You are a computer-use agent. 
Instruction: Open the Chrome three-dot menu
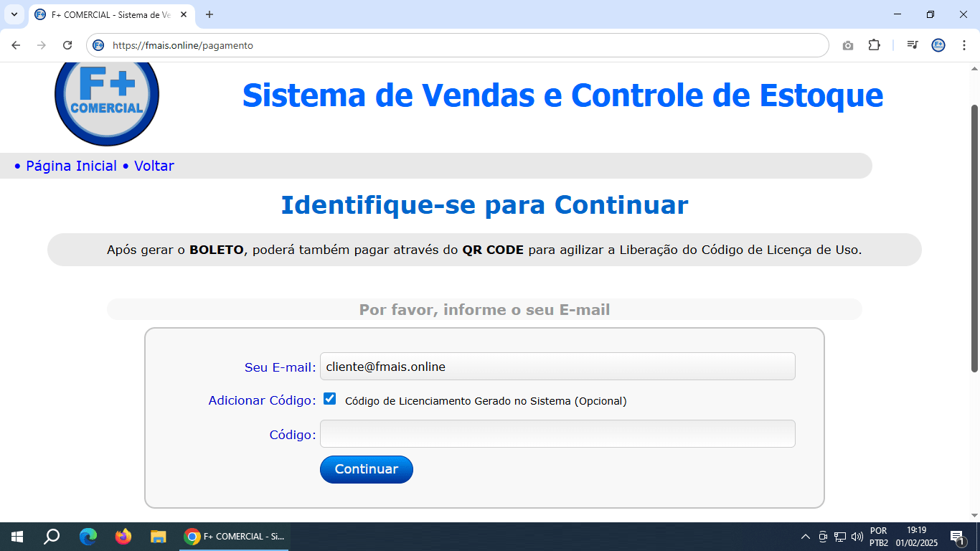pyautogui.click(x=964, y=44)
